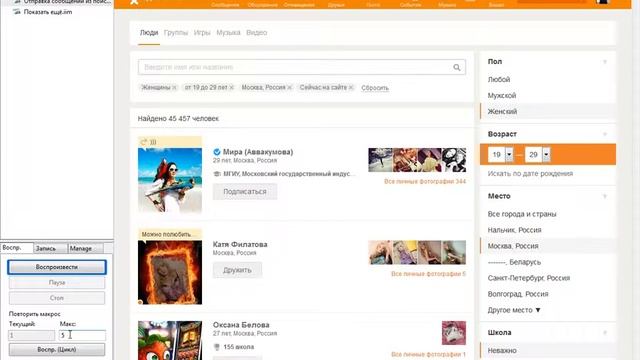Open Катя Филатова profile name
Screen dimensions: 640x360
(x=240, y=244)
